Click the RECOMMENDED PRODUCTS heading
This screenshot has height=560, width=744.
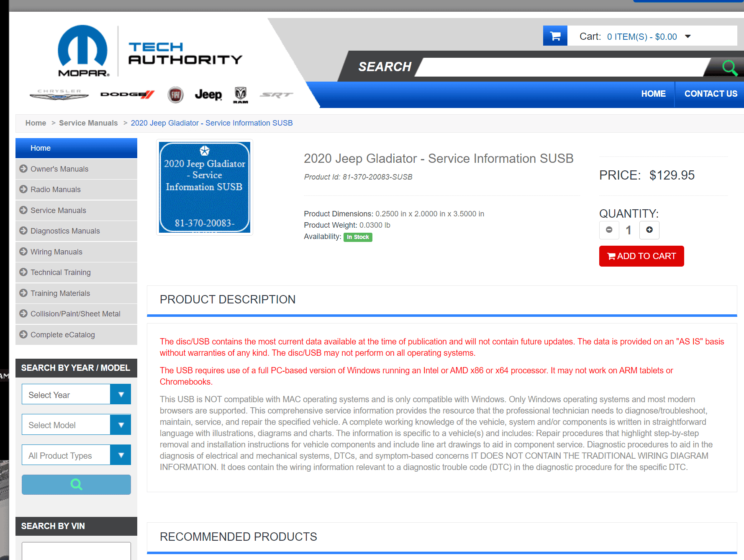click(239, 537)
